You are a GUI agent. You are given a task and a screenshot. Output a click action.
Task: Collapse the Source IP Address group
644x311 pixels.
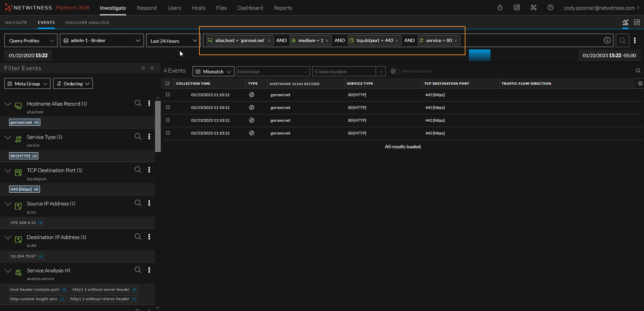click(x=8, y=204)
